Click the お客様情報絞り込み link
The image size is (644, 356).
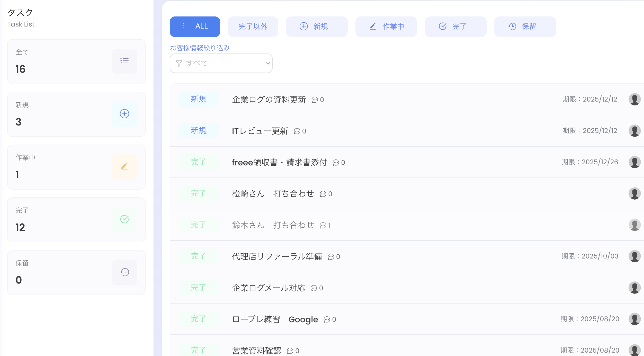200,48
